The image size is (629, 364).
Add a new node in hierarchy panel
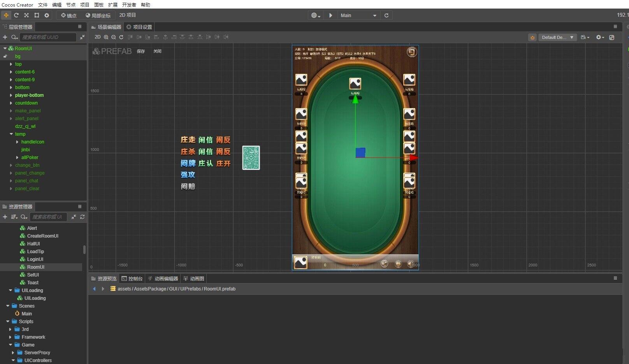point(5,37)
